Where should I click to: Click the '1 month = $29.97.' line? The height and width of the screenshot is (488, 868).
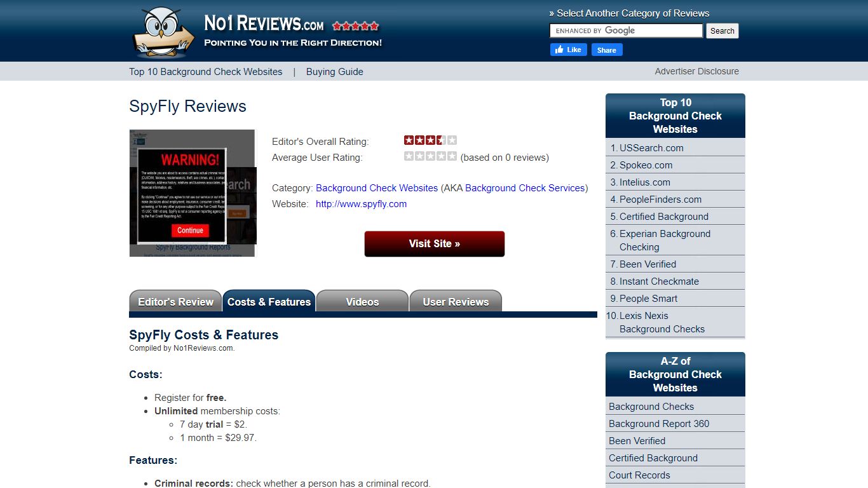tap(218, 438)
